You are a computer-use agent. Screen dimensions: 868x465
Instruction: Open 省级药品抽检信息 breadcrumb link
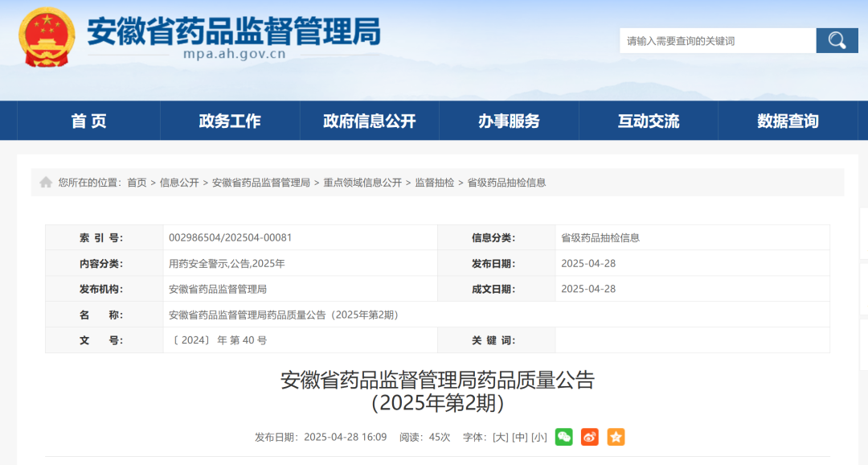coord(506,183)
